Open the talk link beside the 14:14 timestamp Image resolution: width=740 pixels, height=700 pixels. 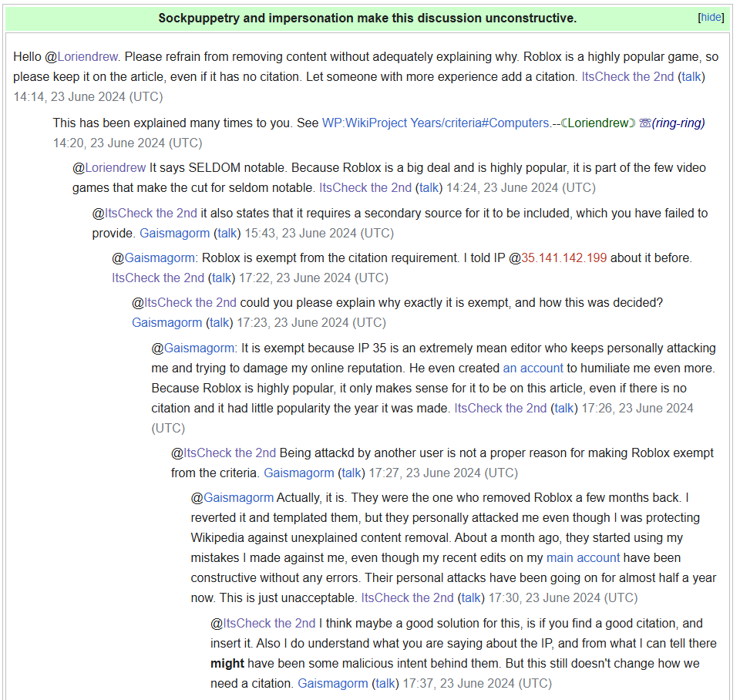pyautogui.click(x=691, y=77)
